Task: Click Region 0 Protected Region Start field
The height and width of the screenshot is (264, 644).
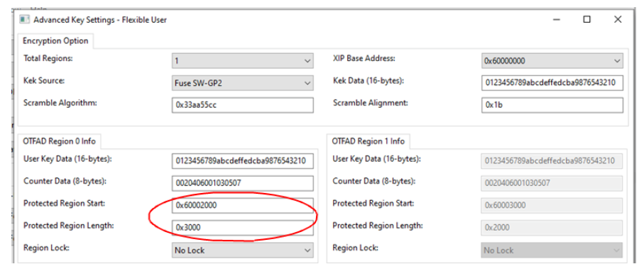Action: (x=242, y=206)
